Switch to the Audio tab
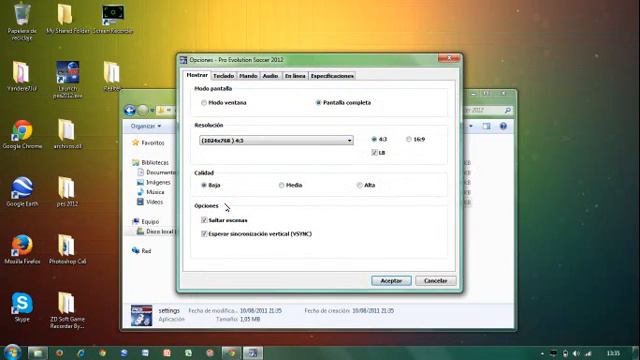640x360 pixels. click(270, 76)
